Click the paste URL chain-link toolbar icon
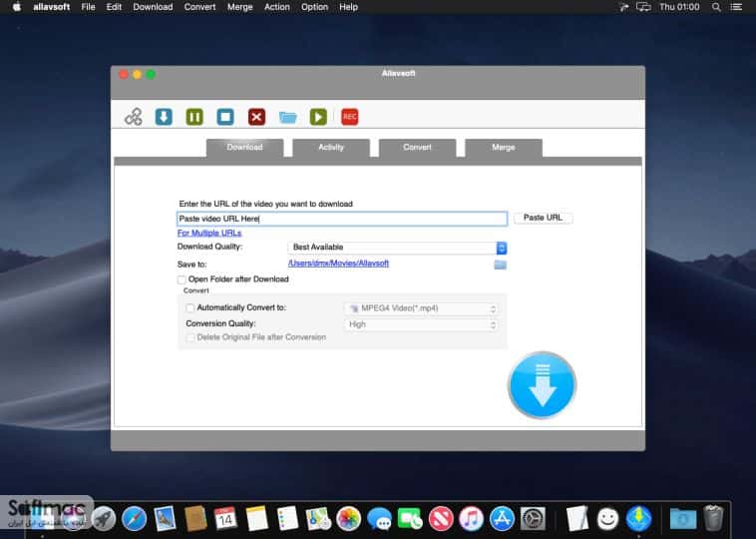 (x=133, y=117)
